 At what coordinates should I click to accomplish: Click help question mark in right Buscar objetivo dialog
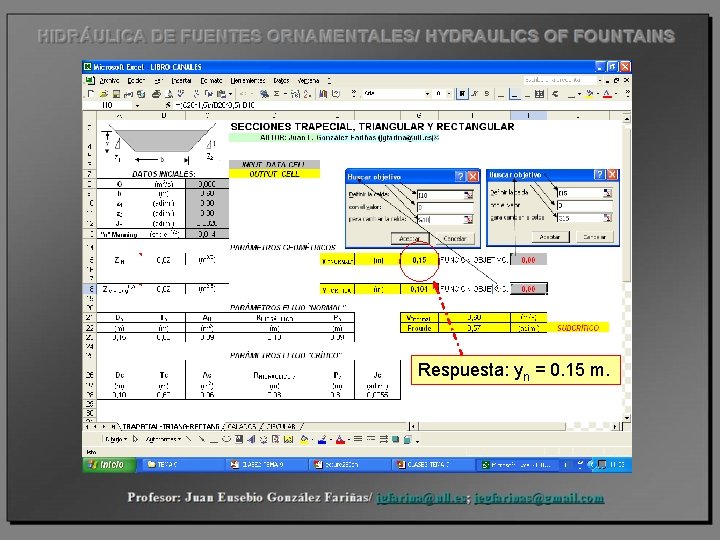pos(600,174)
